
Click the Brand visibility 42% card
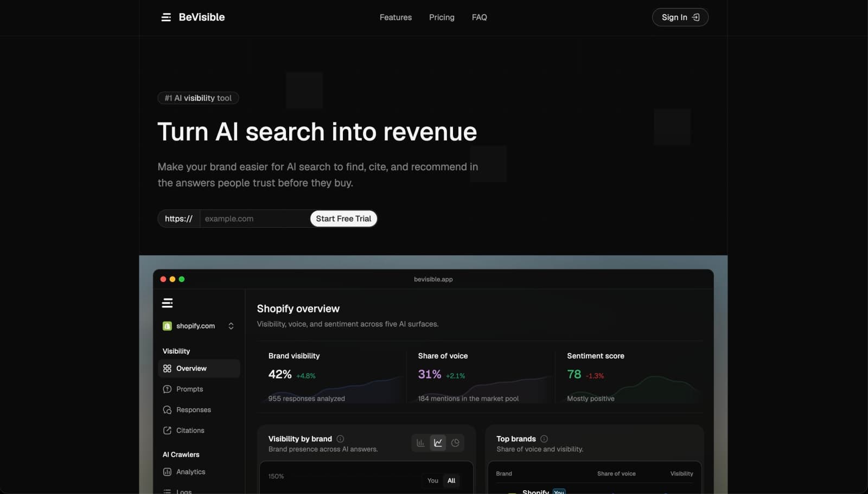tap(332, 377)
